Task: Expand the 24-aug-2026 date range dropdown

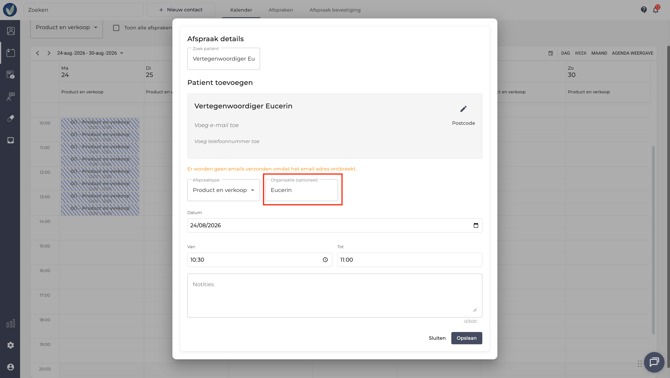Action: tap(90, 53)
